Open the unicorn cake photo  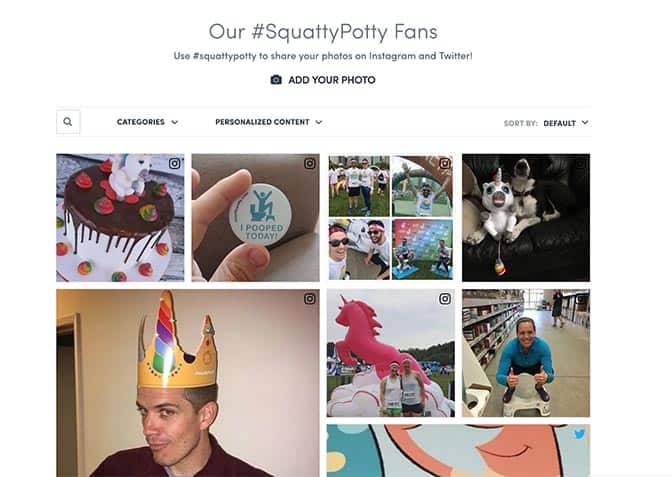click(120, 220)
